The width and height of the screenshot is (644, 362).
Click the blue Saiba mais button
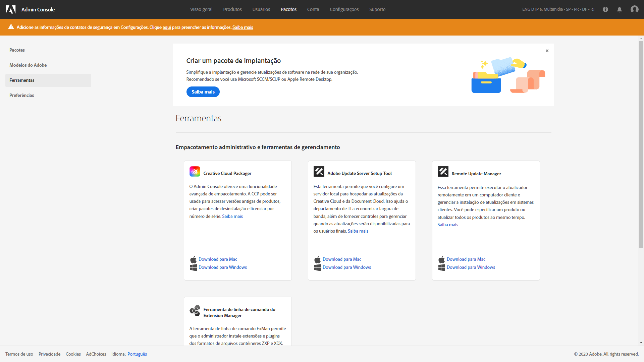tap(203, 92)
